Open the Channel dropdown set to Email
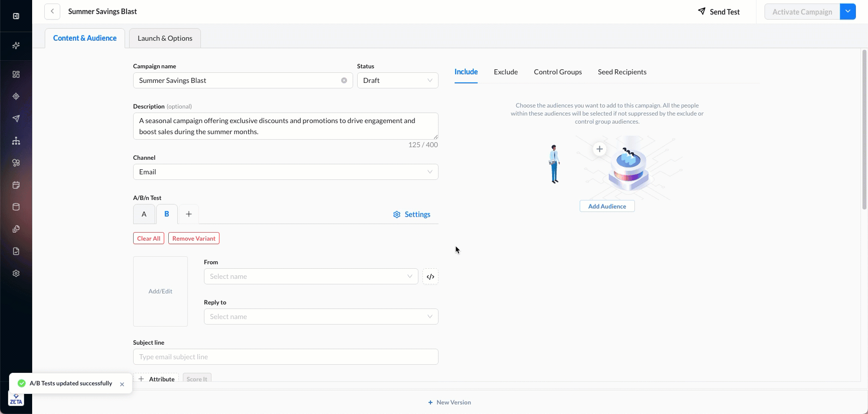Screen dimensions: 868x414 [x=285, y=172]
